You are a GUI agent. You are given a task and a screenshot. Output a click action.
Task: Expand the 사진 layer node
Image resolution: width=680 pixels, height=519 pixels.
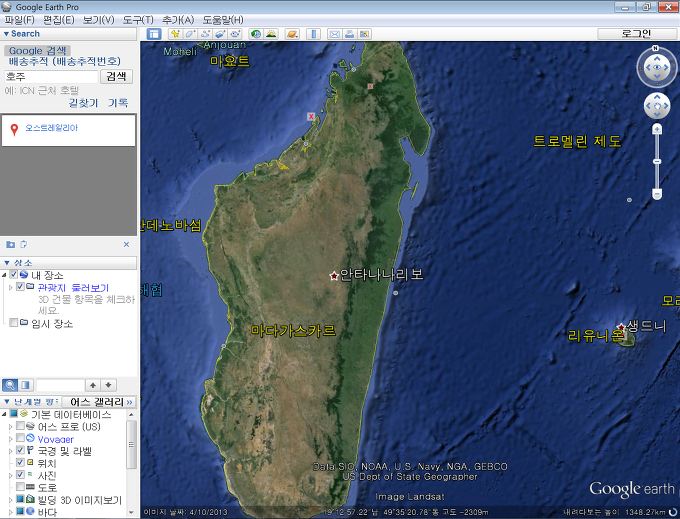click(10, 475)
